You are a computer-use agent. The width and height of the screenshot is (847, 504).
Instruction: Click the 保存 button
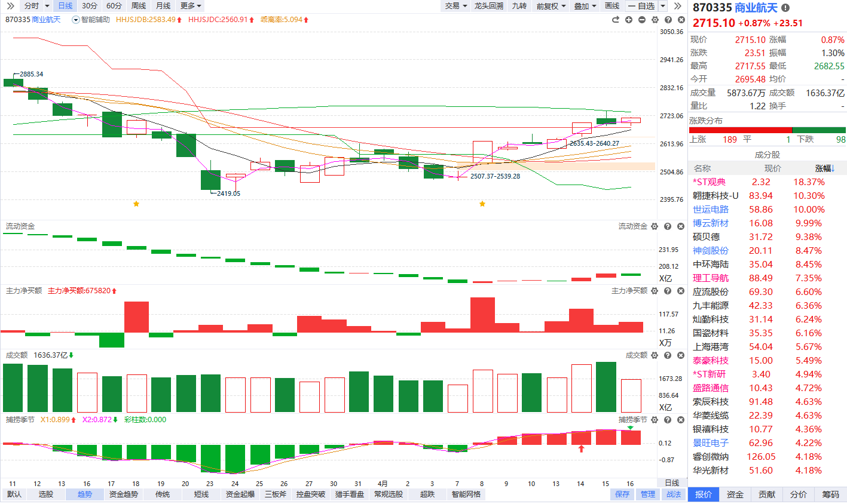(x=622, y=494)
